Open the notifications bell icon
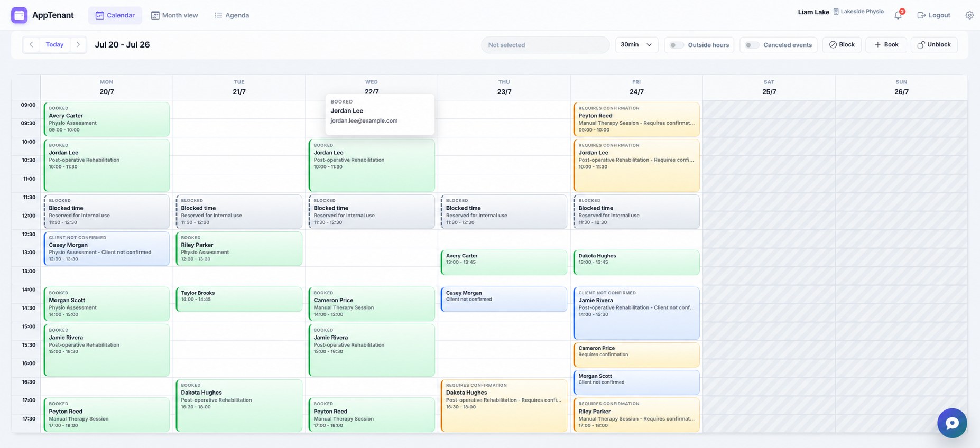The height and width of the screenshot is (448, 980). [898, 15]
